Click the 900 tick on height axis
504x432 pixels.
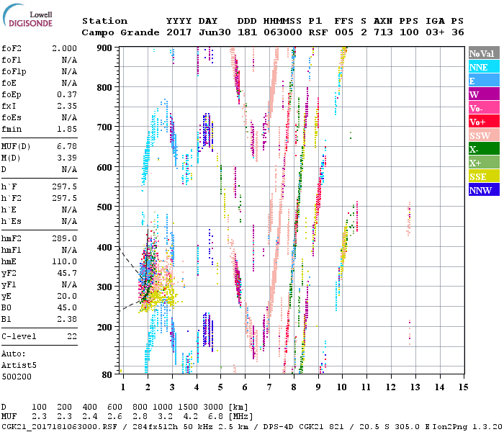pos(105,48)
